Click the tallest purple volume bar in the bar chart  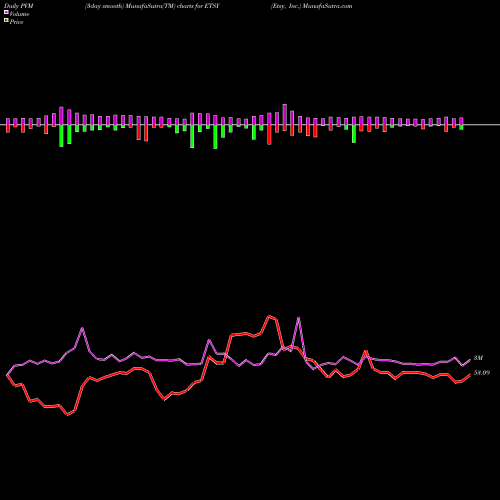285,114
